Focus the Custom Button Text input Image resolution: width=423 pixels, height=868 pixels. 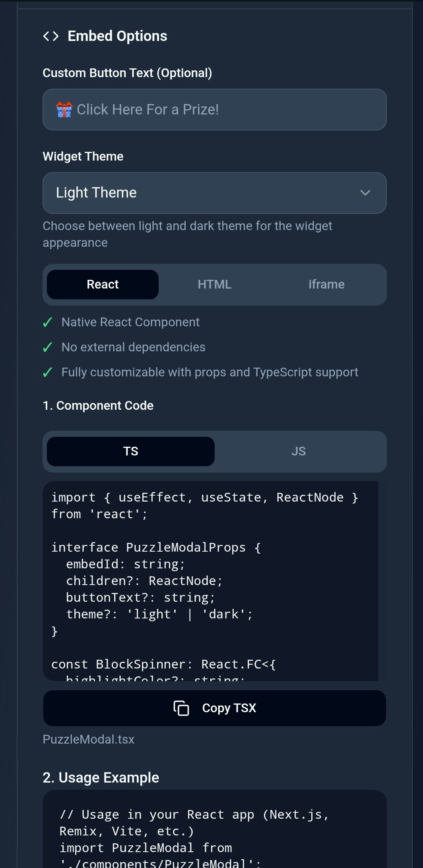(x=215, y=110)
